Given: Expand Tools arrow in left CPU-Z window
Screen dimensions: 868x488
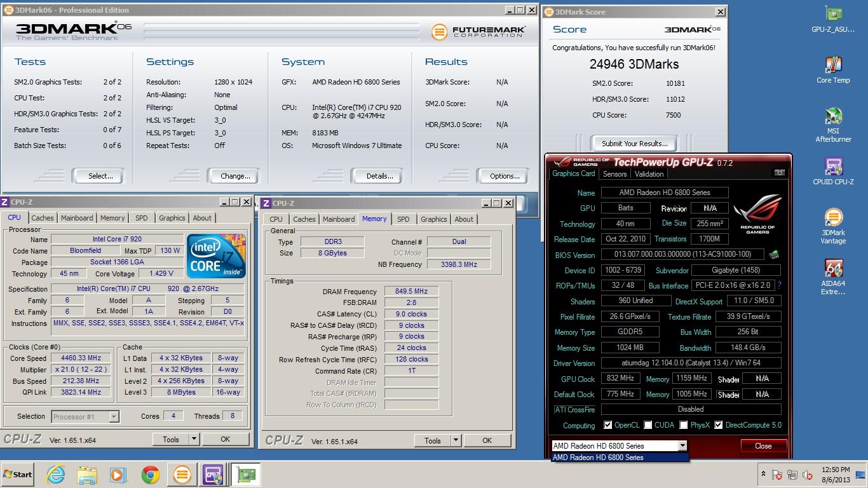Looking at the screenshot, I should [x=194, y=439].
